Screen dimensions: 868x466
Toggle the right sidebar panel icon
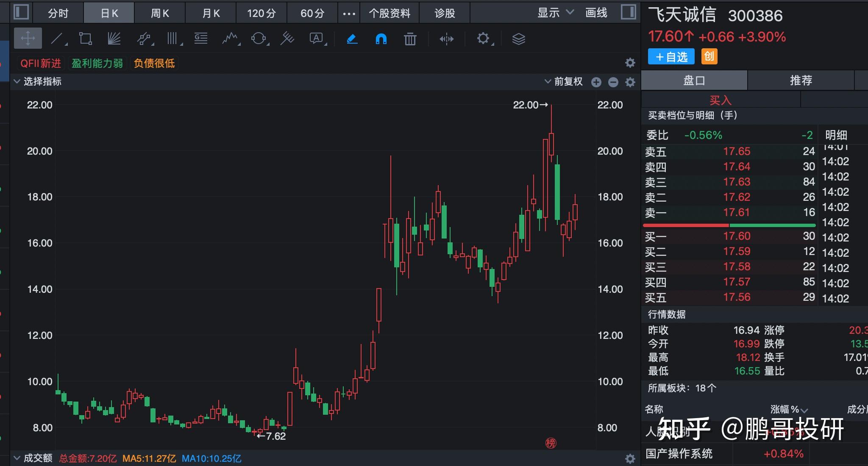pyautogui.click(x=629, y=12)
